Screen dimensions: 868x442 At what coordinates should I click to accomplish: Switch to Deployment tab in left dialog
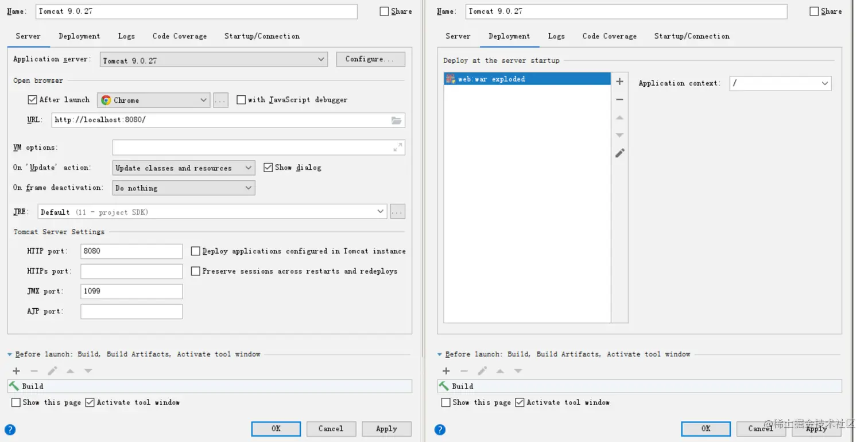click(79, 36)
